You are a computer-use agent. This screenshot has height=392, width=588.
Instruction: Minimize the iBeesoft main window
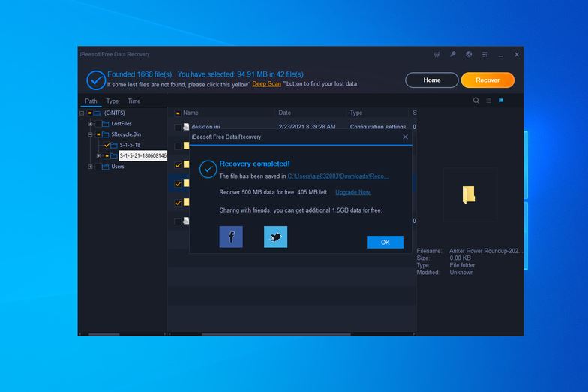point(501,55)
